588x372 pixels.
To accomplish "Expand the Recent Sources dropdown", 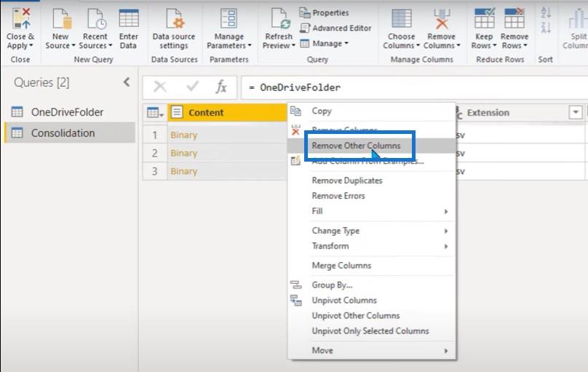I will tap(111, 46).
